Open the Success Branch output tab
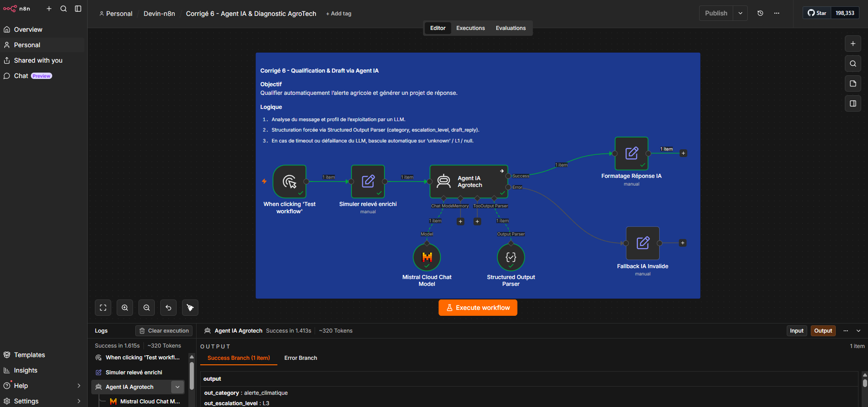Screen dimensions: 868x407 point(238,358)
